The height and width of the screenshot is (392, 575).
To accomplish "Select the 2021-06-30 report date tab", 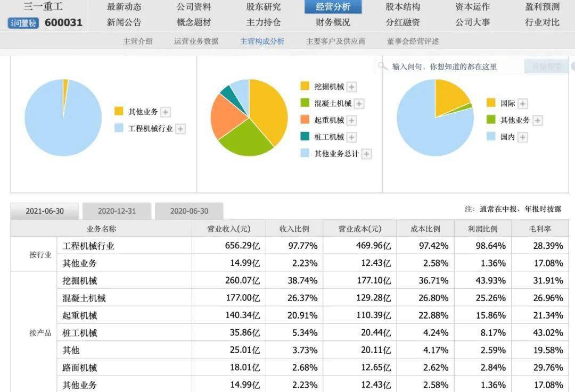I will (x=45, y=211).
